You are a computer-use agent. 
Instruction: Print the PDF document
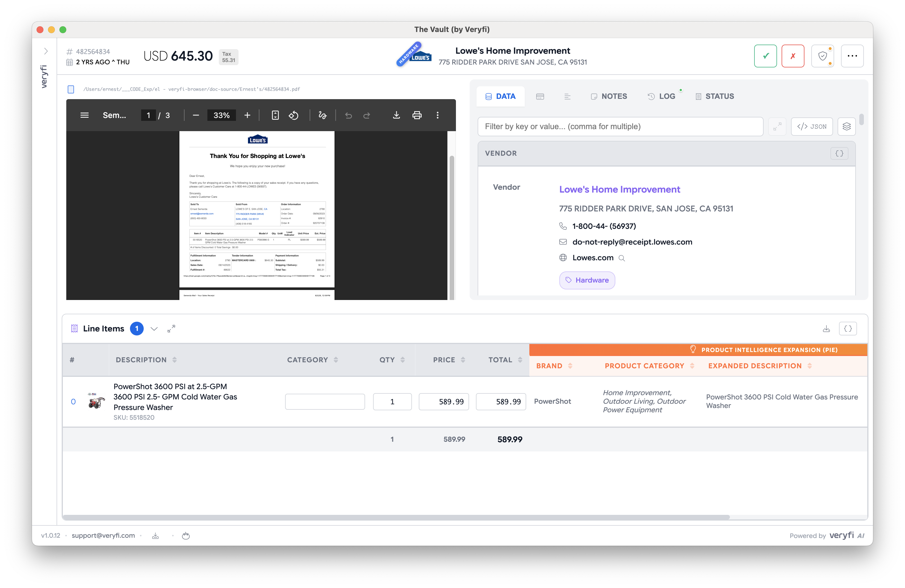coord(417,115)
